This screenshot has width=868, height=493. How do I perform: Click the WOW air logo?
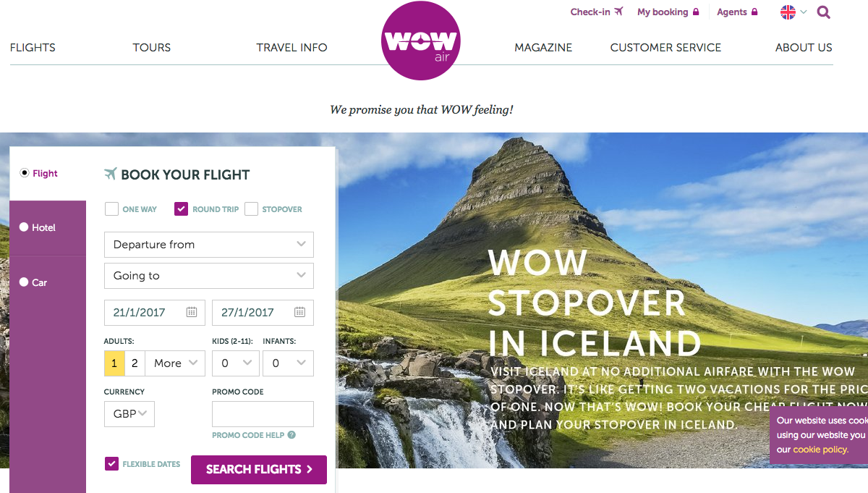point(420,41)
